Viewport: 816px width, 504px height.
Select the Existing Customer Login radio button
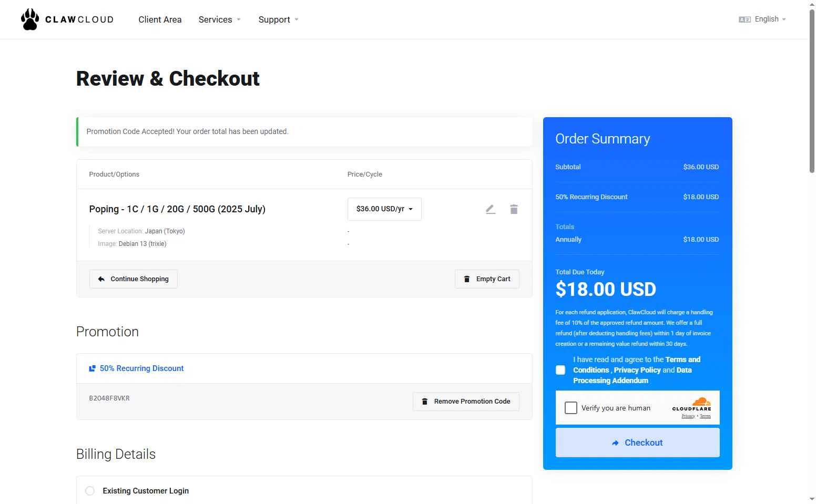point(90,491)
